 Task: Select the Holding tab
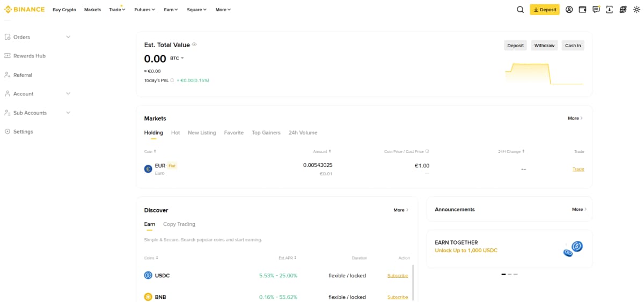click(x=153, y=132)
